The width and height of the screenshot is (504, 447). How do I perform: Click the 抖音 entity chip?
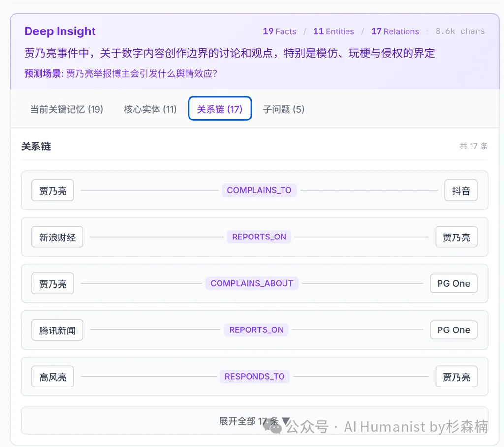pos(461,191)
